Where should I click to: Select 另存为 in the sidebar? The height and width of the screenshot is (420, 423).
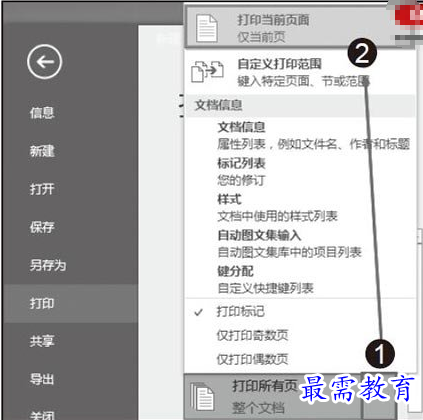[x=48, y=265]
